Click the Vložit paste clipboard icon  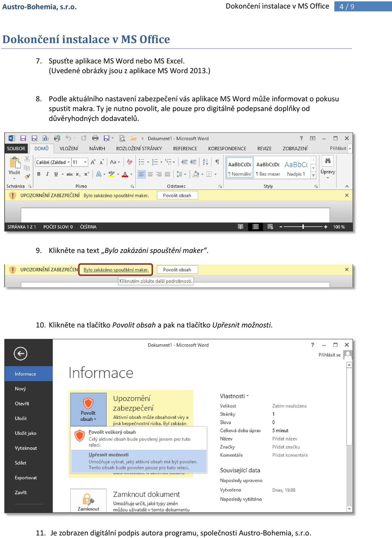coord(15,163)
